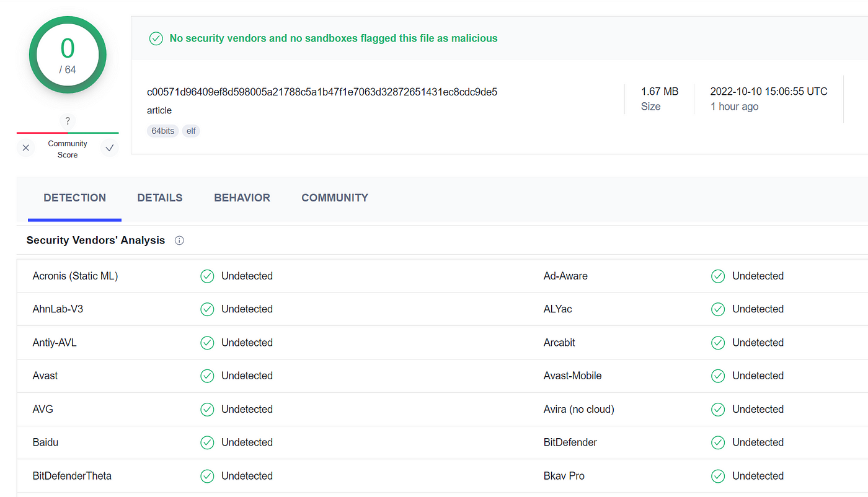Click vendor name Baidu
This screenshot has height=497, width=868.
pos(45,442)
